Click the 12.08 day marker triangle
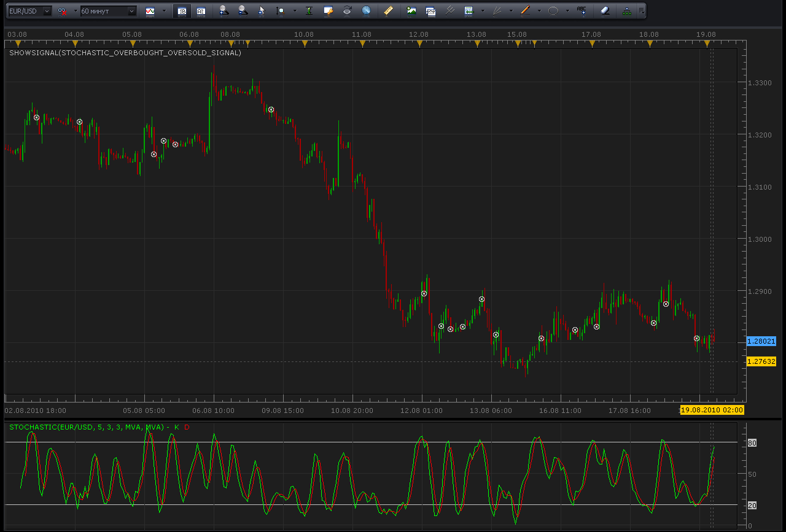This screenshot has width=786, height=532. (x=419, y=43)
